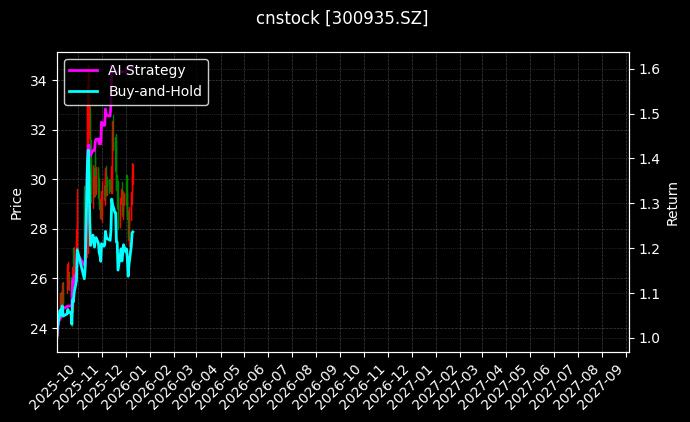Viewport: 690px width, 422px height.
Task: Click the chart title cnstock [300935.SZ]
Action: 344,18
